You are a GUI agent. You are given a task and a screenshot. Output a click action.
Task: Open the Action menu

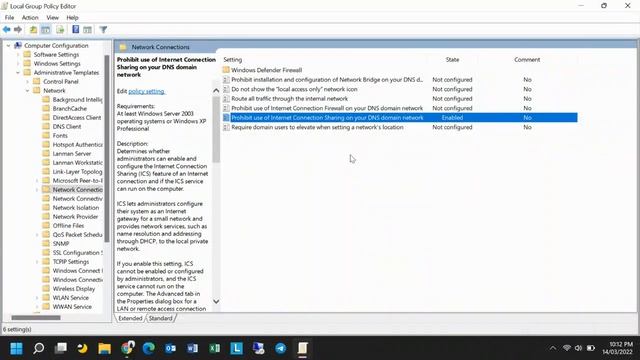(30, 18)
